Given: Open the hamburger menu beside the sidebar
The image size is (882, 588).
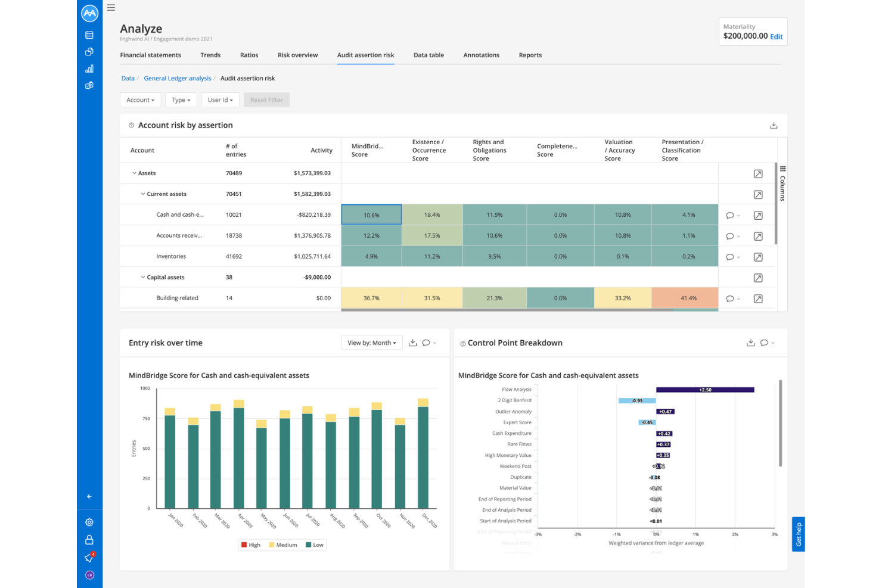Looking at the screenshot, I should (111, 8).
